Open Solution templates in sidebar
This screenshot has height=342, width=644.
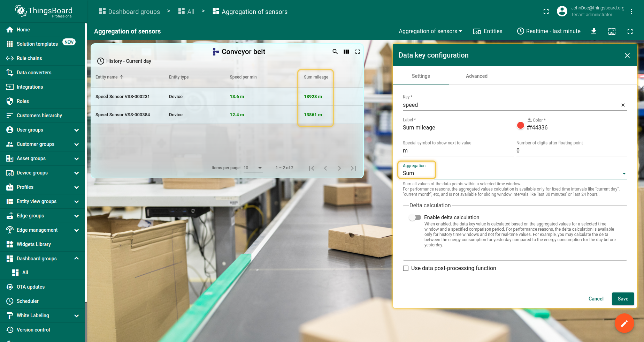tap(42, 44)
